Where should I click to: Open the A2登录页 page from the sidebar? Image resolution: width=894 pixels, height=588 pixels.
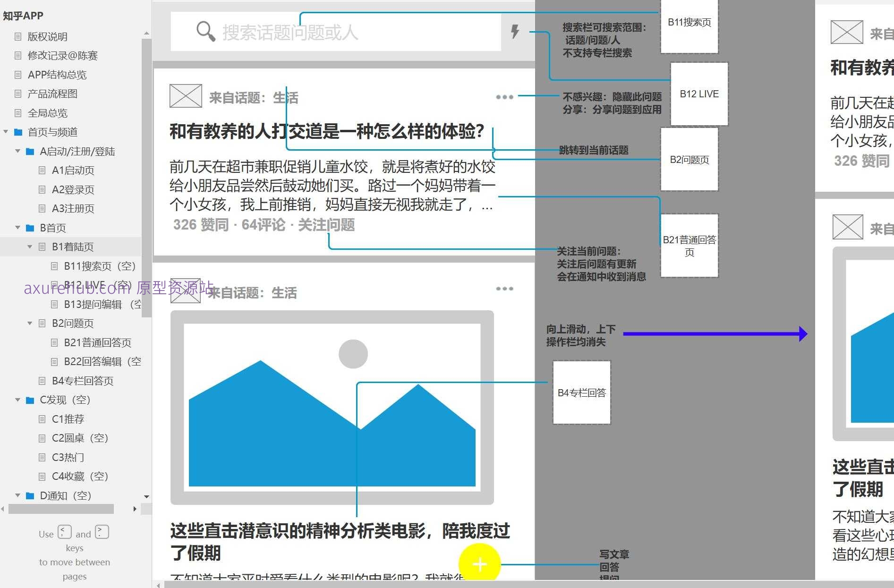[x=73, y=189]
